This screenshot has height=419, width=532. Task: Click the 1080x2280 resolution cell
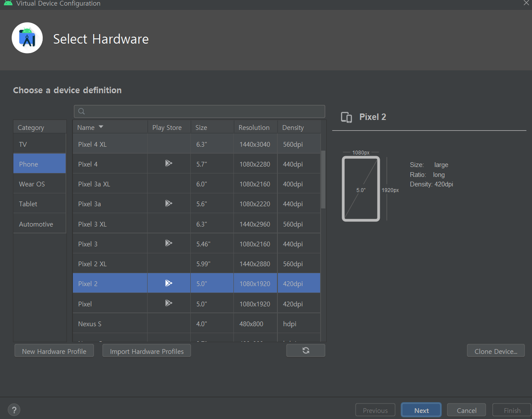[x=255, y=164]
